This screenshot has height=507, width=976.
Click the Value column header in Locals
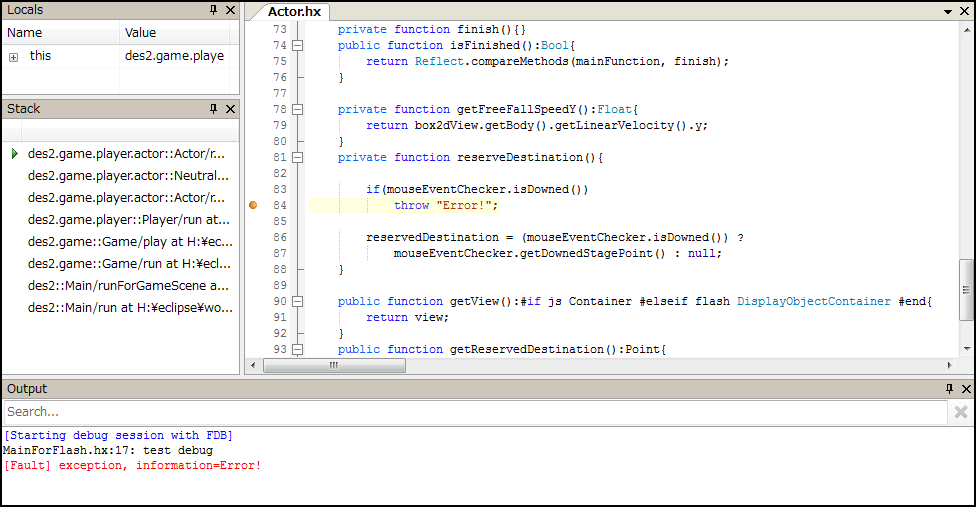tap(176, 33)
